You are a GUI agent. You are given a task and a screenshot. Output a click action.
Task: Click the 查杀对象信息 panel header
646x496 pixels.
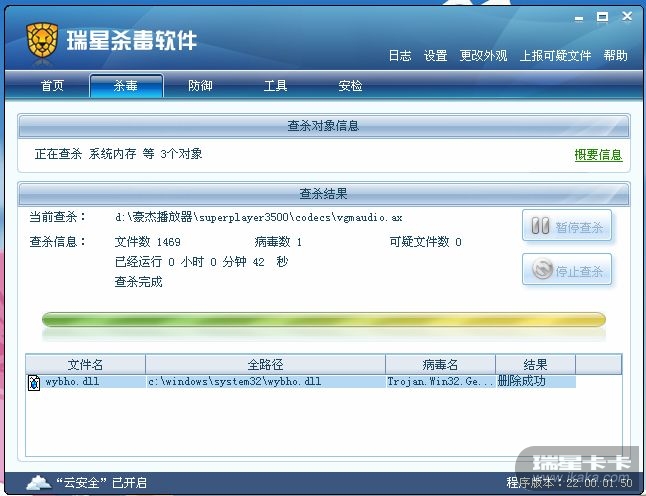coord(324,126)
